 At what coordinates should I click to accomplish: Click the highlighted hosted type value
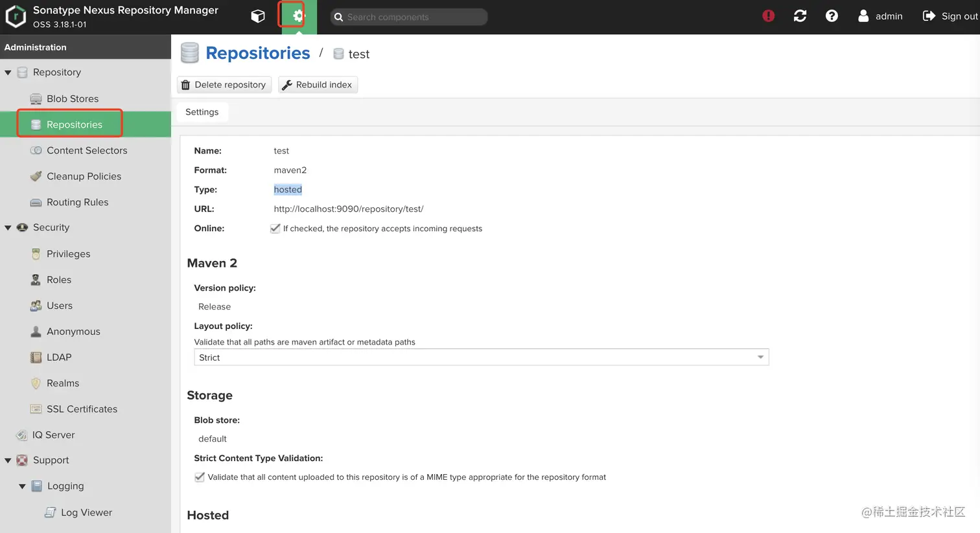[288, 190]
